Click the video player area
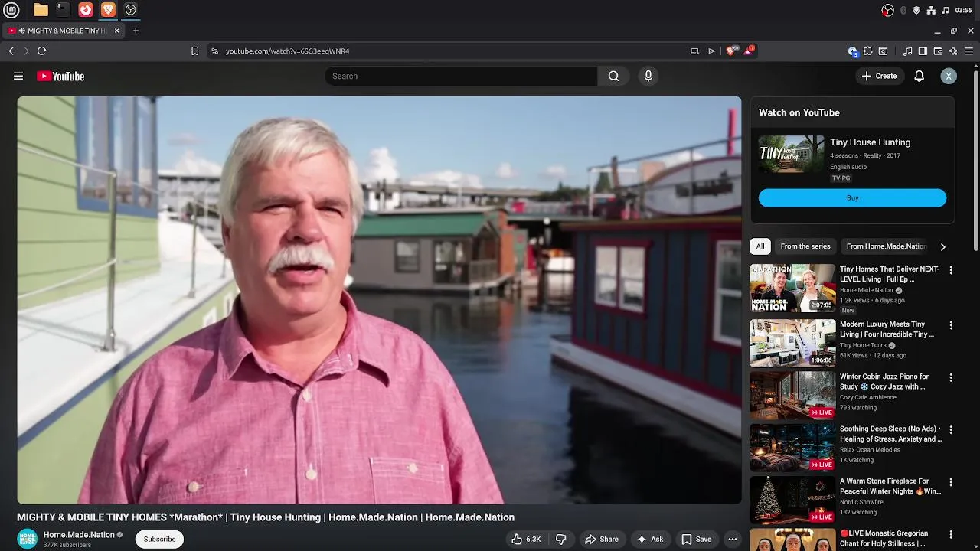This screenshot has width=980, height=551. (379, 300)
